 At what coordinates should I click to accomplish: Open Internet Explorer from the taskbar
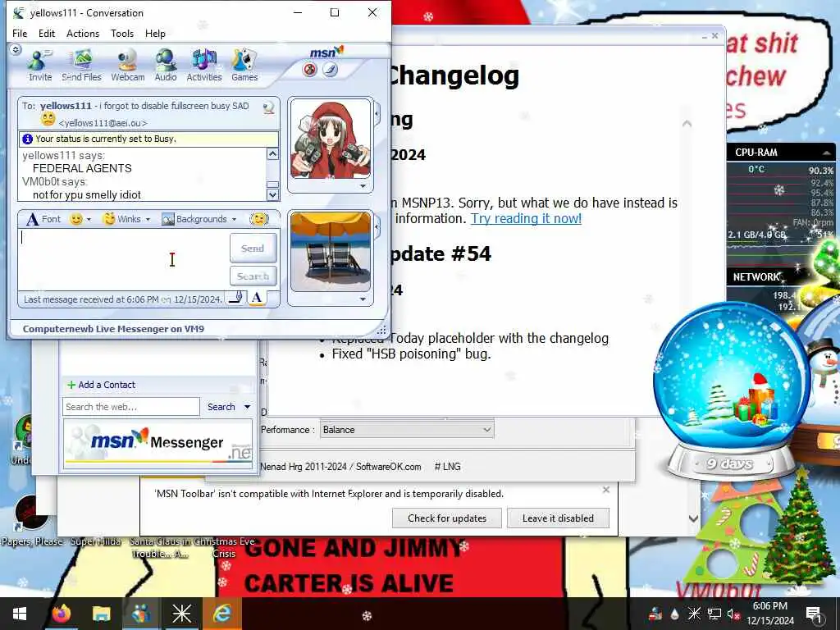(x=221, y=614)
